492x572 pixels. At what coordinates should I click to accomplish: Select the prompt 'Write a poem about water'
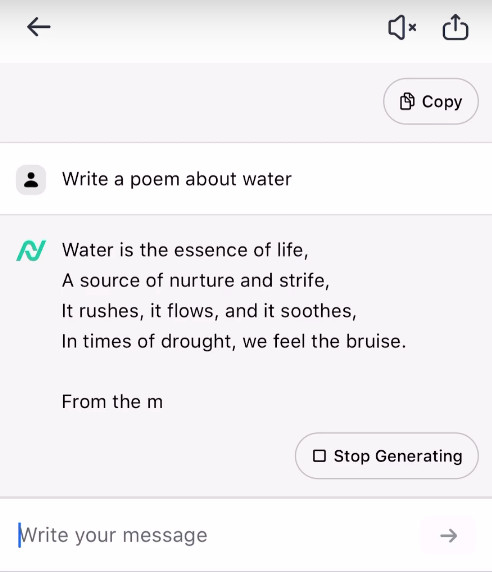point(177,179)
